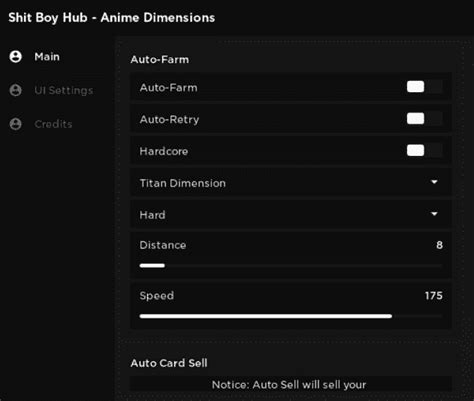Click the Speed label
The height and width of the screenshot is (401, 474).
157,296
